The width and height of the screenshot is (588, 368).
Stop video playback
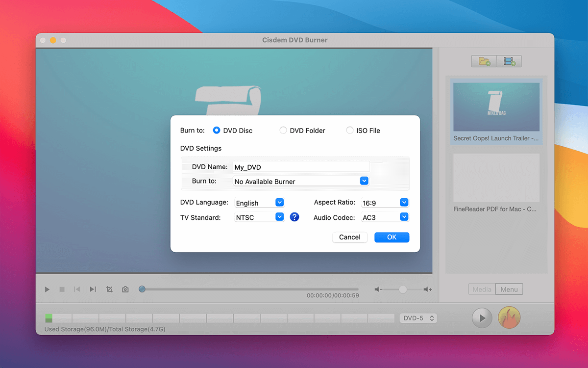tap(62, 289)
